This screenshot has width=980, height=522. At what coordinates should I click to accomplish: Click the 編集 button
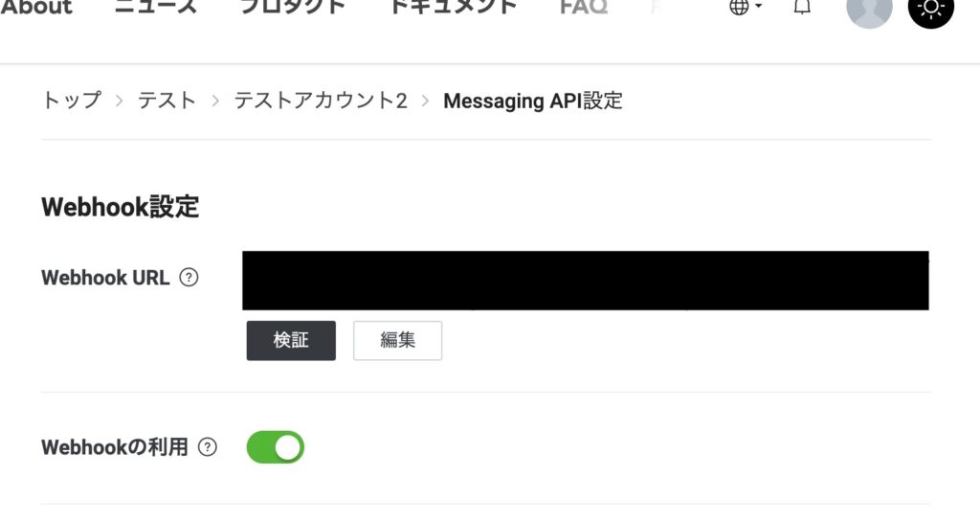pos(397,341)
